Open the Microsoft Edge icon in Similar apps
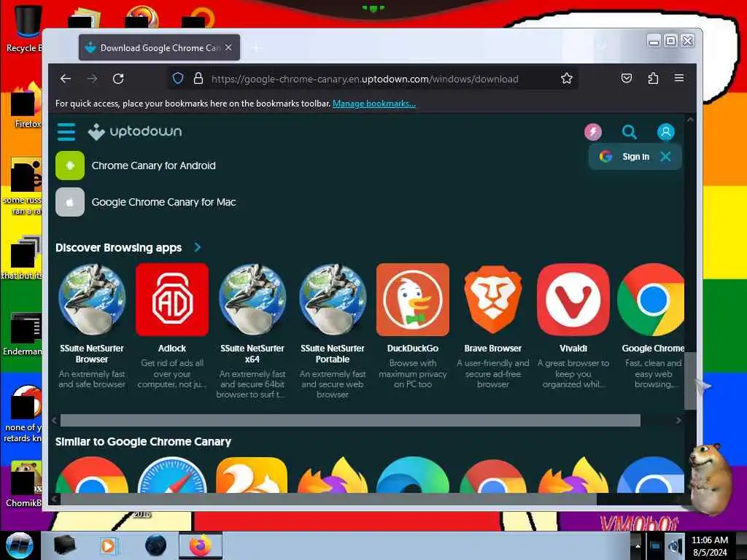Screen dimensions: 747x560 (413, 475)
